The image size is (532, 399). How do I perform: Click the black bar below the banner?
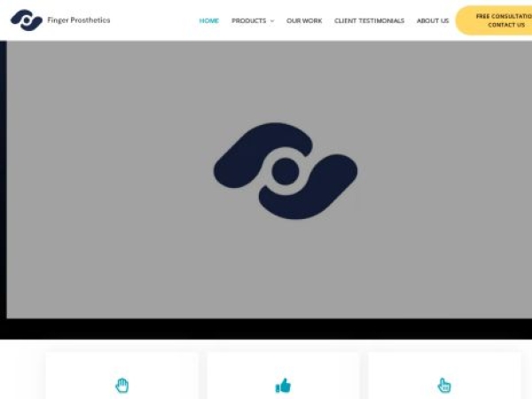[266, 328]
